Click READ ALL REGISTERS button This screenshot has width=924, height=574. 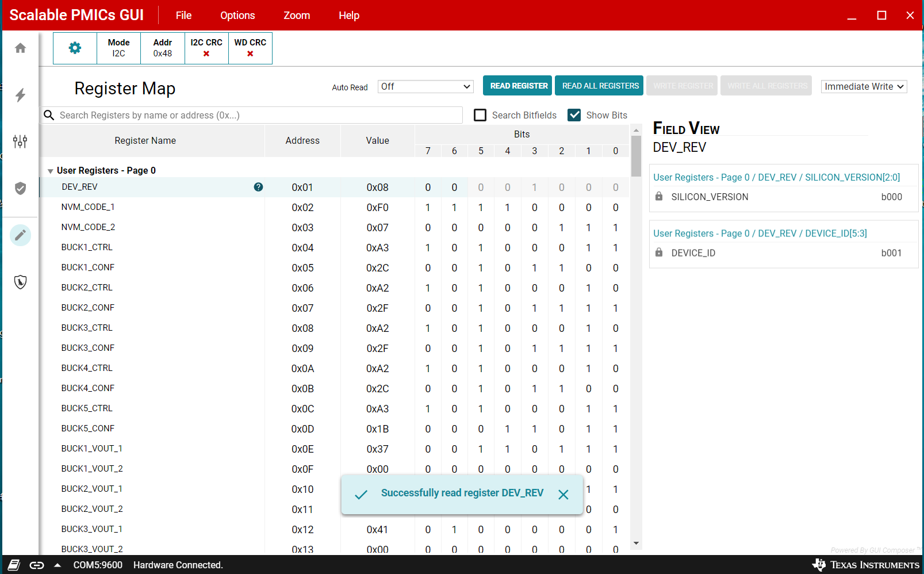[600, 86]
